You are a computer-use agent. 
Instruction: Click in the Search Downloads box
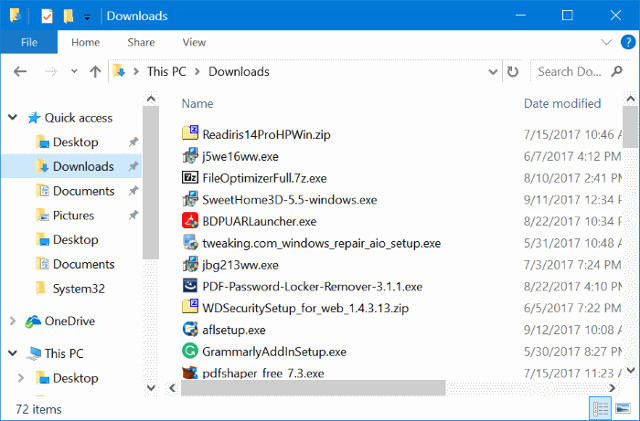[569, 72]
